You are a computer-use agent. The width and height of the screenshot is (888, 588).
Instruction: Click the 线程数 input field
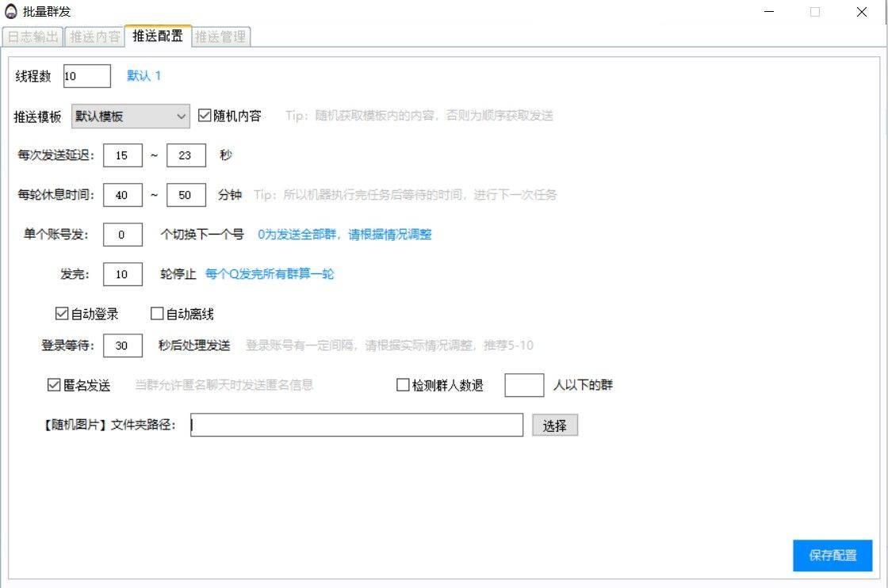tap(87, 76)
